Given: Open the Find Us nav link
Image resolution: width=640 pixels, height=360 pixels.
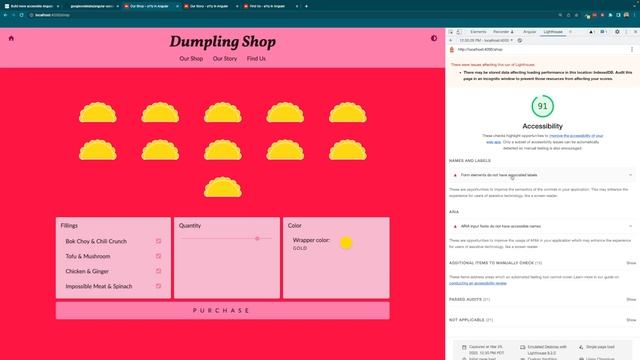Looking at the screenshot, I should 256,58.
